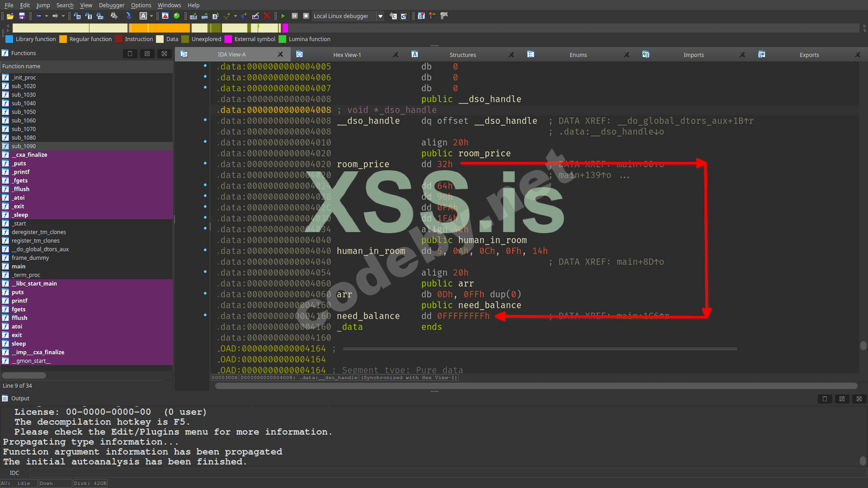Switch to the Exports tab
Screen dimensions: 868x488
809,55
